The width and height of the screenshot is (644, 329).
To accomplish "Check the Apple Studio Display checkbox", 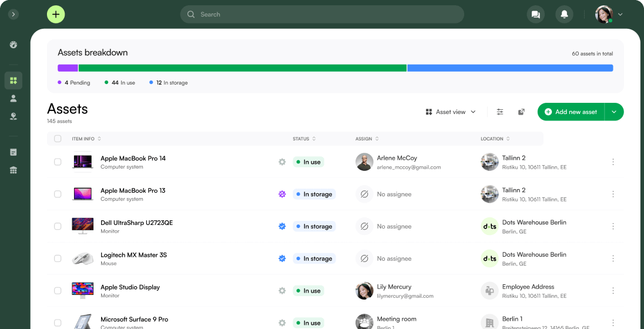I will [58, 290].
